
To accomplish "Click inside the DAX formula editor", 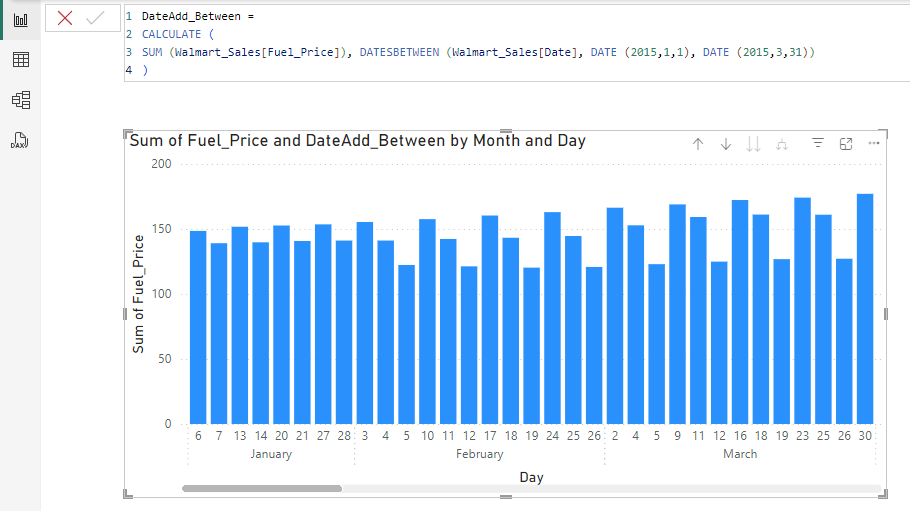I will coord(500,50).
